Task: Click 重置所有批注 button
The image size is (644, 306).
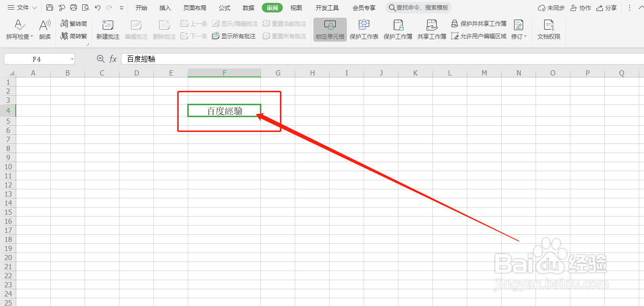Action: tap(284, 36)
